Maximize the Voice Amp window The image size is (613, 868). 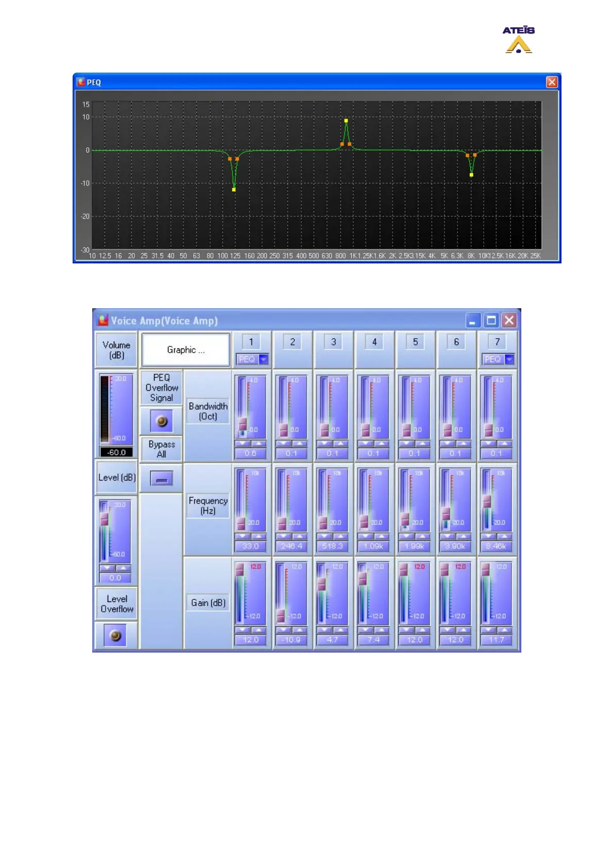[x=491, y=321]
